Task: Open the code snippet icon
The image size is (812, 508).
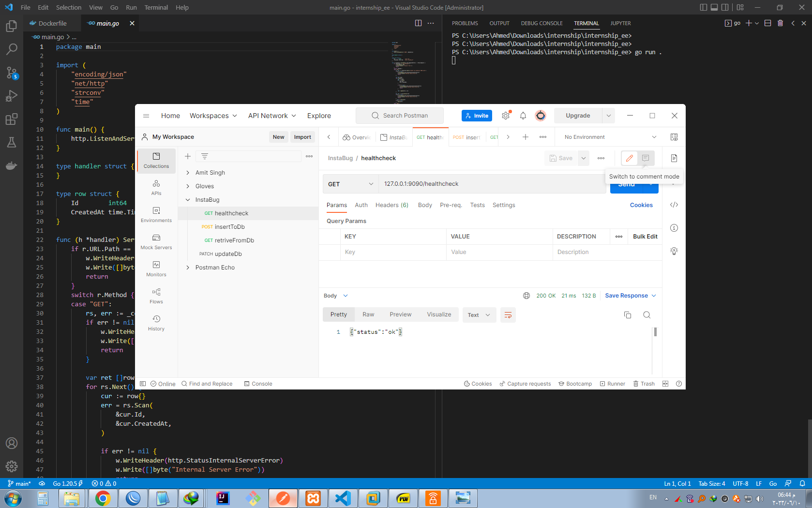Action: 674,205
